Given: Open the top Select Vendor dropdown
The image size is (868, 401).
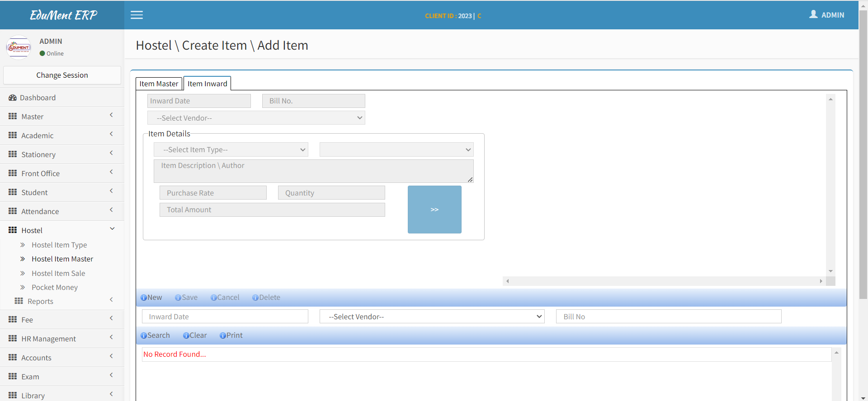Looking at the screenshot, I should (256, 118).
